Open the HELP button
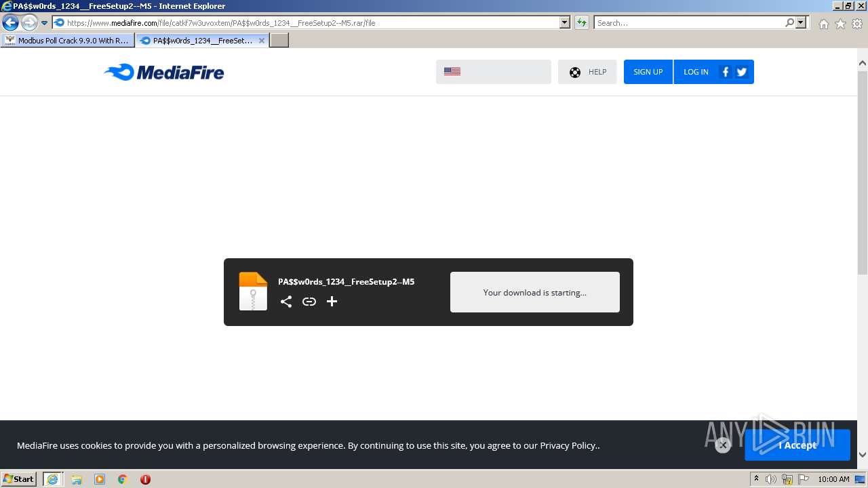Viewport: 868px width, 488px height. 587,72
